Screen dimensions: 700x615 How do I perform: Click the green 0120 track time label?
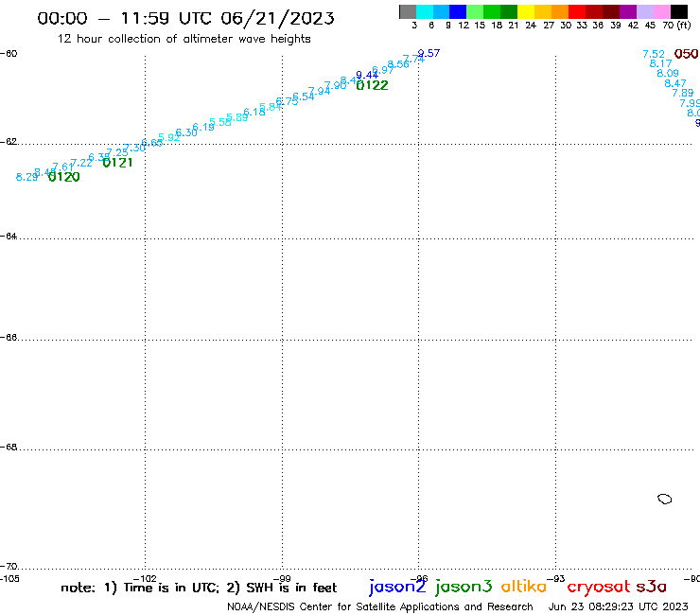click(x=63, y=177)
